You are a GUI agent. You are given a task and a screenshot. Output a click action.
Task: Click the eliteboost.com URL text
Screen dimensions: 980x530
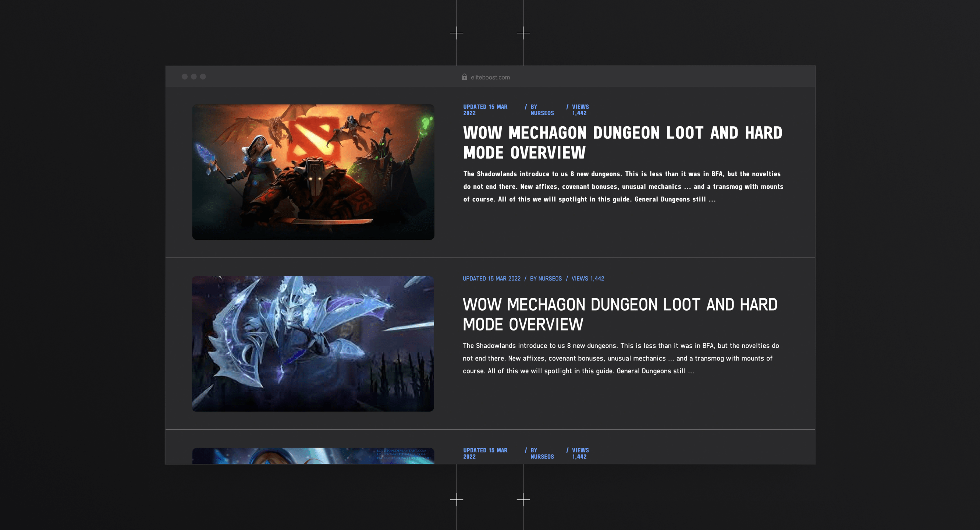(490, 77)
